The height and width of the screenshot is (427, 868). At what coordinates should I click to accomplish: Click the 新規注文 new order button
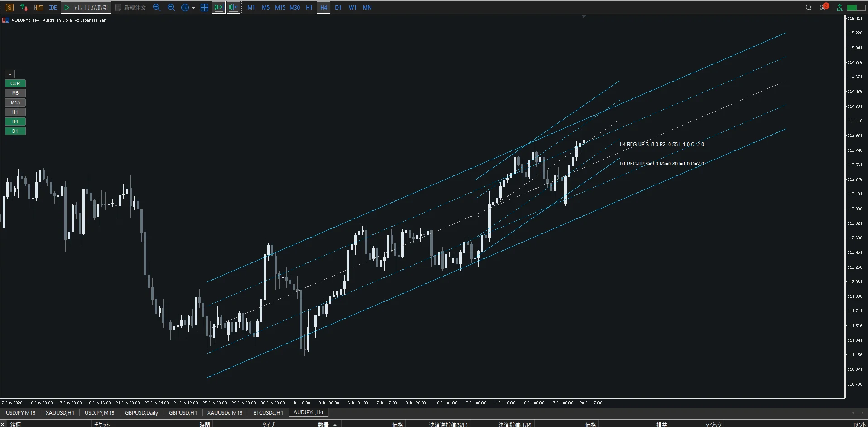(130, 8)
